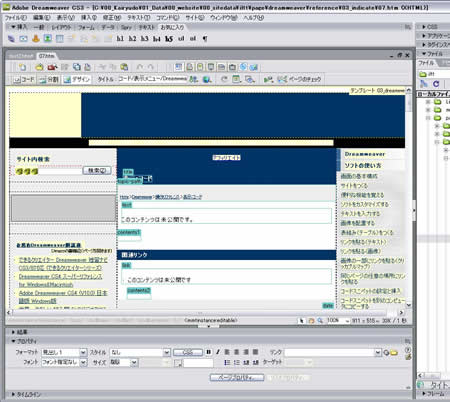Screen dimensions: 450x402
Task: Open the Format dropdown showing 見出し 1
Action: click(x=83, y=352)
